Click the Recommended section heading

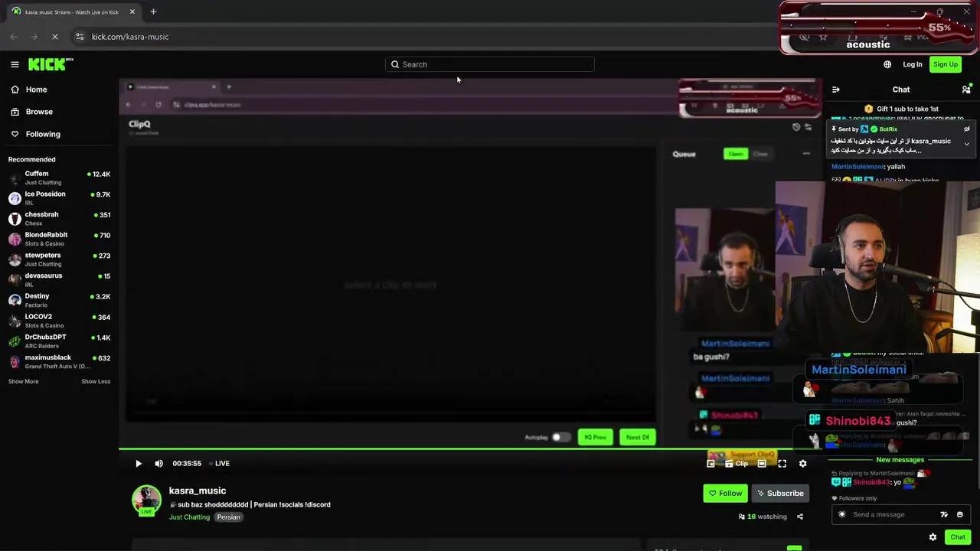coord(32,159)
